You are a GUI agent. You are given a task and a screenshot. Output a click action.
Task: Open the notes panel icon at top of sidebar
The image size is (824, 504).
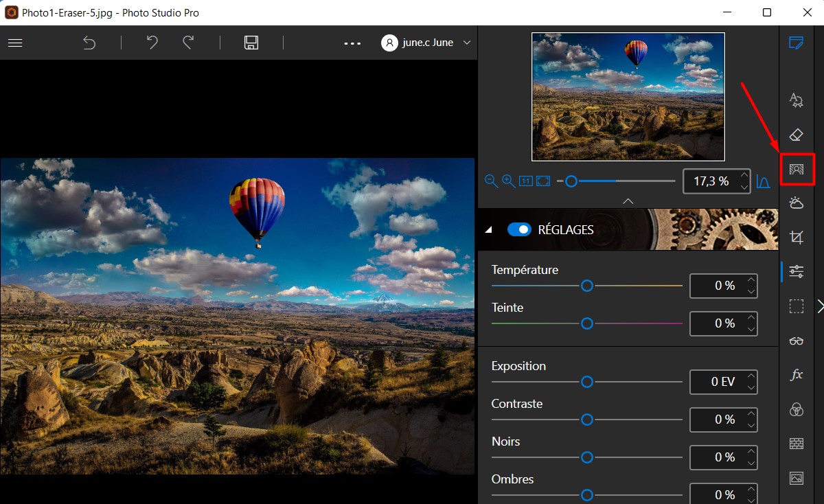(797, 43)
